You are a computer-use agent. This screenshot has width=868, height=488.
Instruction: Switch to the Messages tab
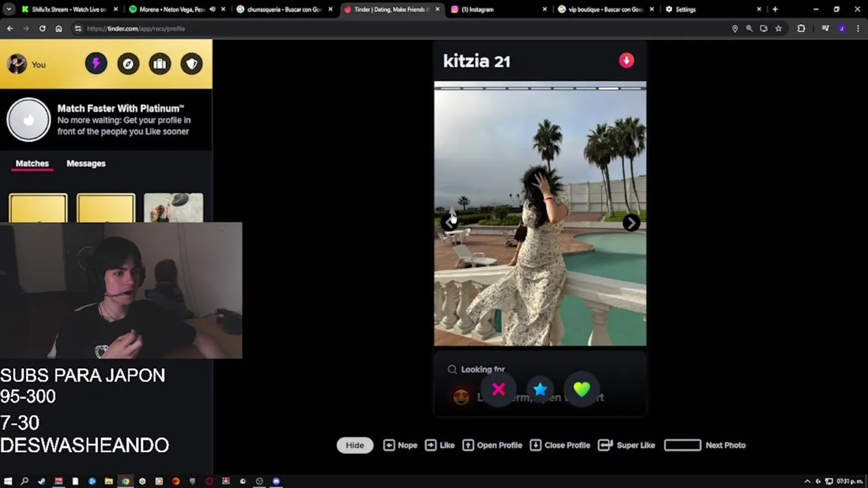(x=86, y=163)
